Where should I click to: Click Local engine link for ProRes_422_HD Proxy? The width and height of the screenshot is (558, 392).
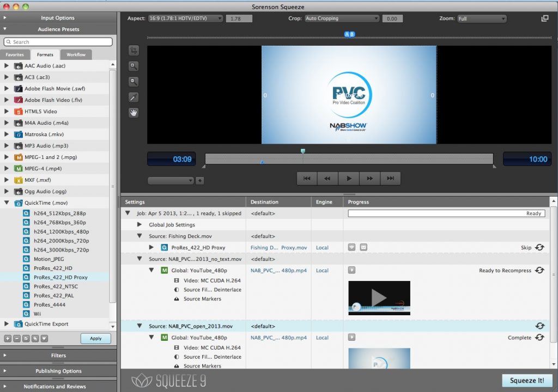tap(322, 248)
